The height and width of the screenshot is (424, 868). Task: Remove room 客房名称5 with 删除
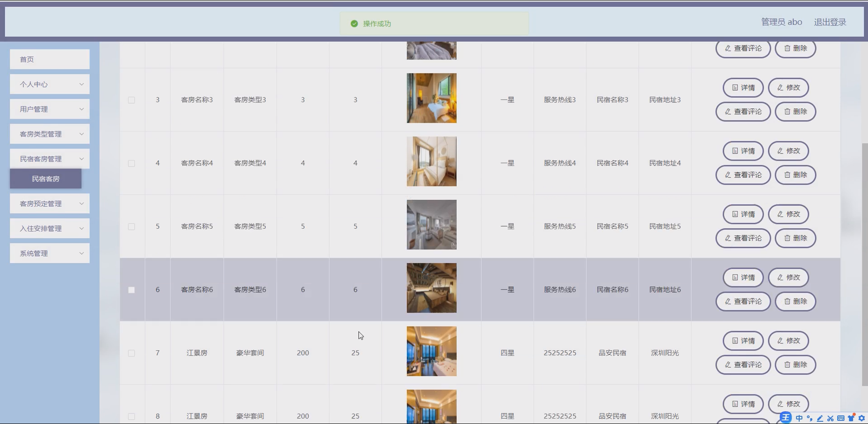tap(795, 238)
